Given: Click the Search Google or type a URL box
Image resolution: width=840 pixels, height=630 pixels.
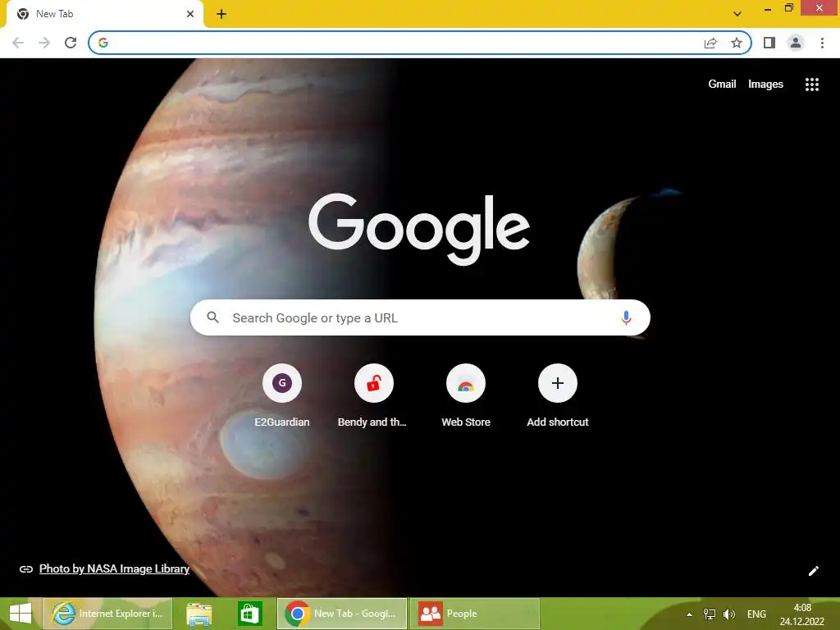Looking at the screenshot, I should pos(420,317).
